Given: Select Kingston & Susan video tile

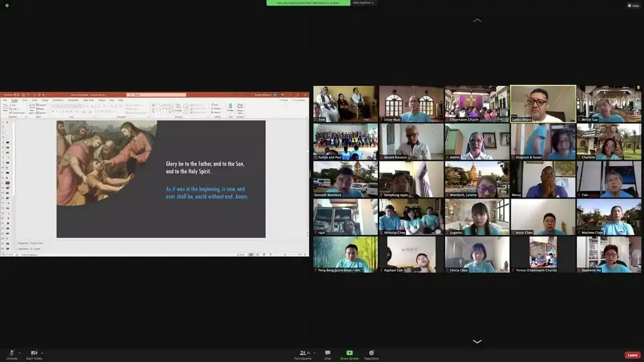Looking at the screenshot, I should point(543,141).
